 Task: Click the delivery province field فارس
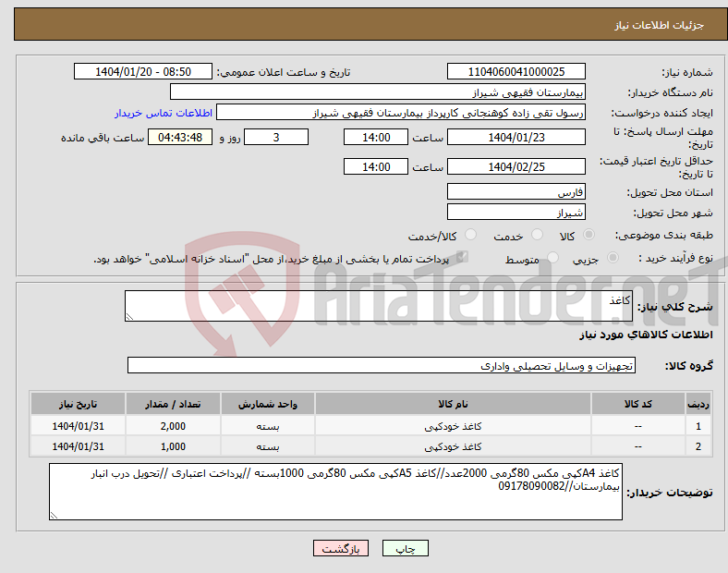coord(516,191)
